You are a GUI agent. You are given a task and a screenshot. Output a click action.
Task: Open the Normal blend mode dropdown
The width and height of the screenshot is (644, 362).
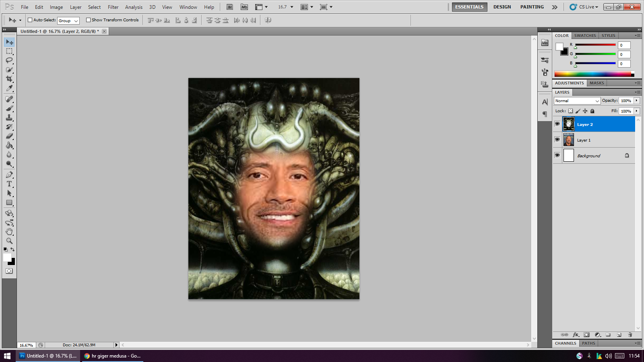[x=577, y=101]
